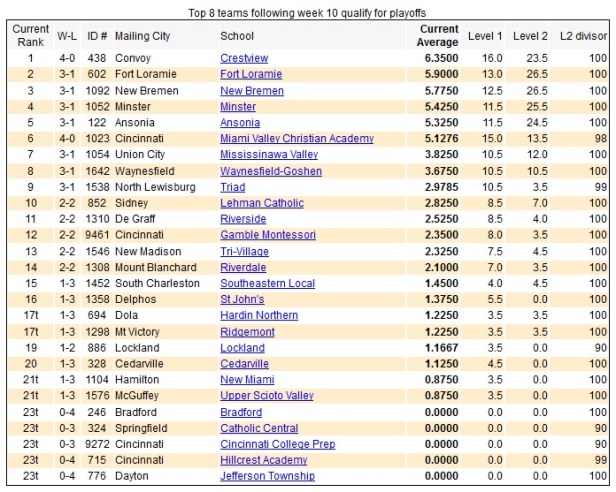616x492 pixels.
Task: Click the Dayton mailing city cell
Action: (x=132, y=476)
